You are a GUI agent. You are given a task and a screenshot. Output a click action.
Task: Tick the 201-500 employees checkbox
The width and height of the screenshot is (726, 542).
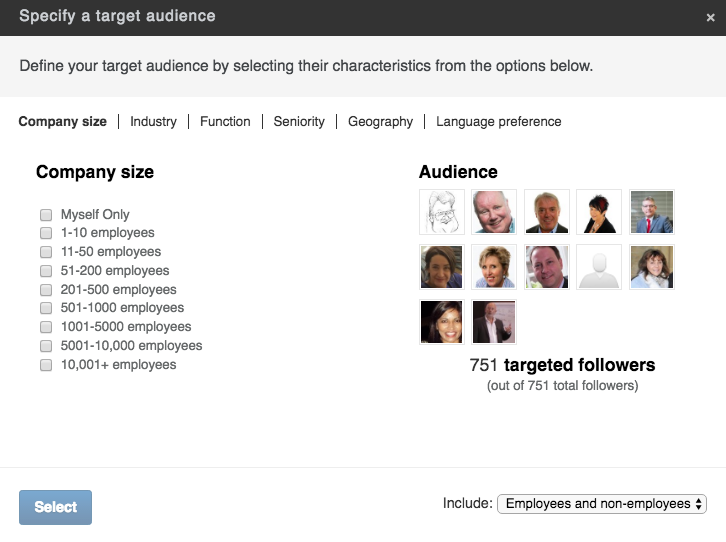coord(46,290)
